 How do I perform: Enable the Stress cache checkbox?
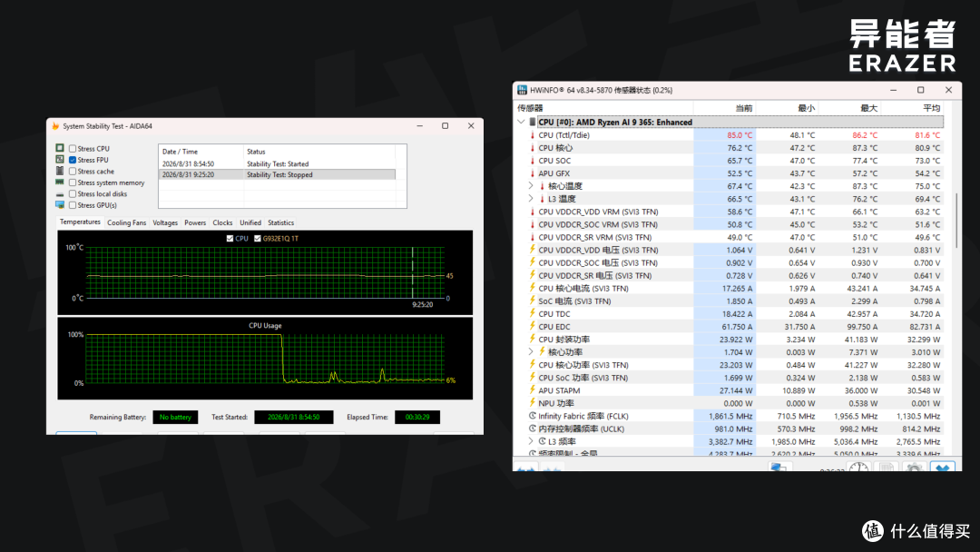73,172
